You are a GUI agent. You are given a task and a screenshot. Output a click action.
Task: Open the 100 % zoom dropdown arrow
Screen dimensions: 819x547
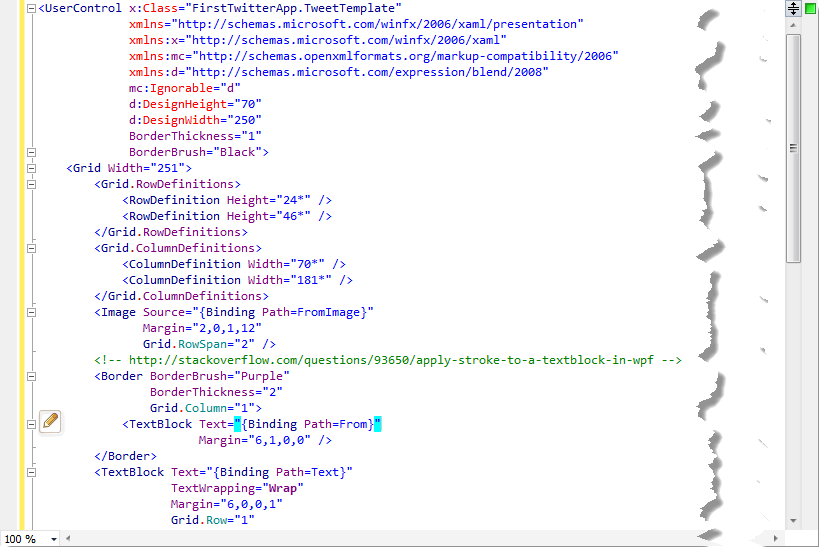click(54, 539)
